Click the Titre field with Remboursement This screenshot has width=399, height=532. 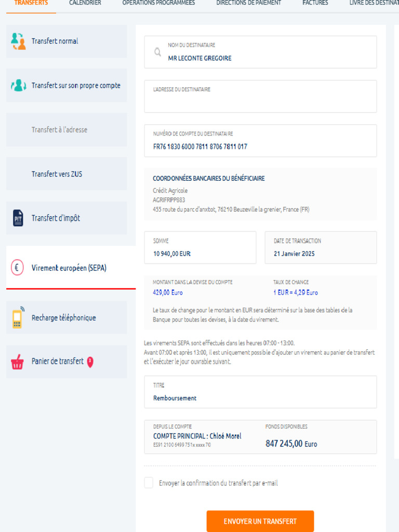coord(260,393)
